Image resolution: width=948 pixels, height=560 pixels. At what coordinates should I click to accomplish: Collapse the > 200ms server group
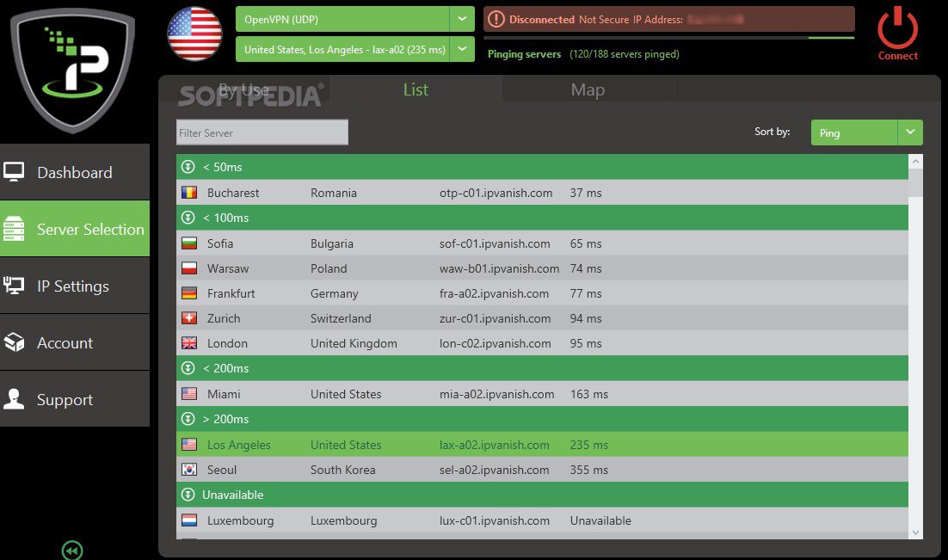188,418
